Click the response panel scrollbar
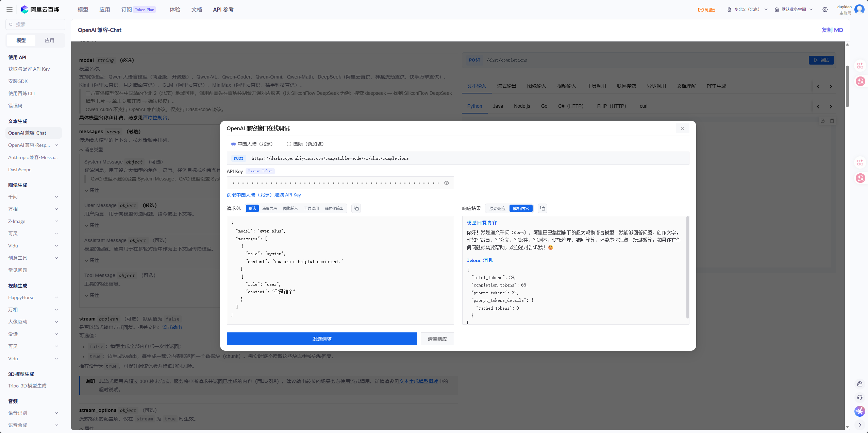The width and height of the screenshot is (868, 433). point(687,267)
